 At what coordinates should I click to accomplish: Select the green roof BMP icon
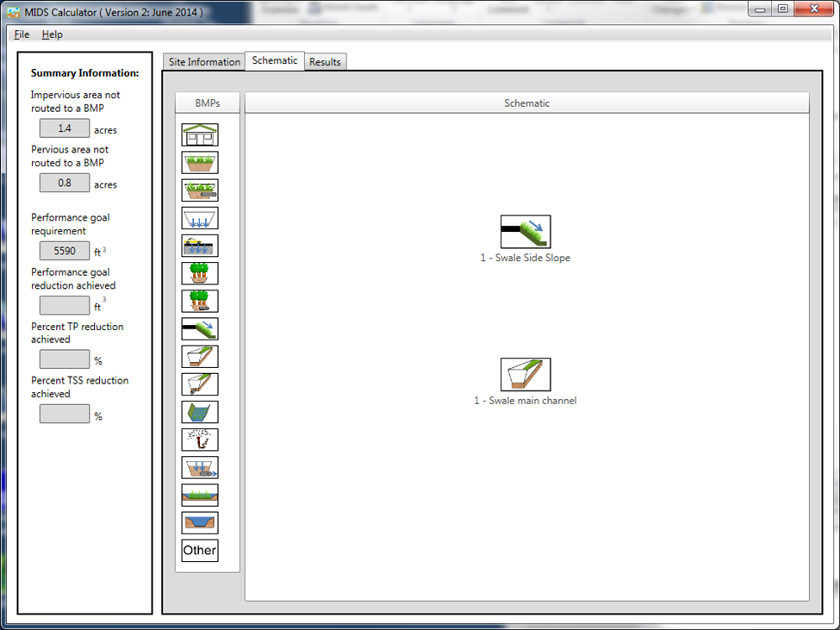(200, 135)
